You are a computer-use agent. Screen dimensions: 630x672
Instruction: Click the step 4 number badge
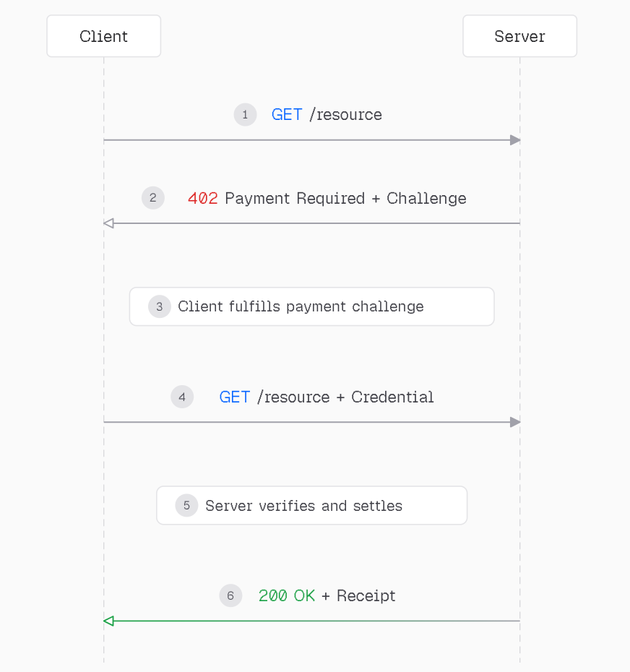pos(182,397)
